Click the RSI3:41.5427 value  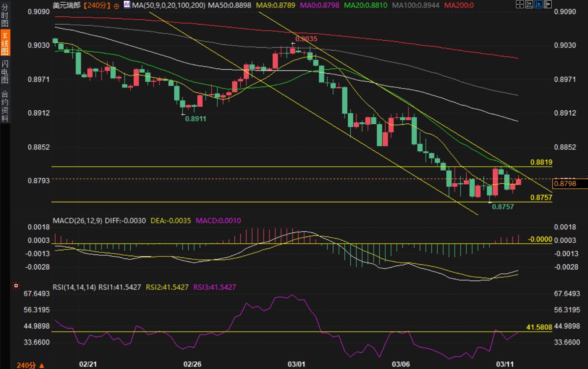point(215,287)
